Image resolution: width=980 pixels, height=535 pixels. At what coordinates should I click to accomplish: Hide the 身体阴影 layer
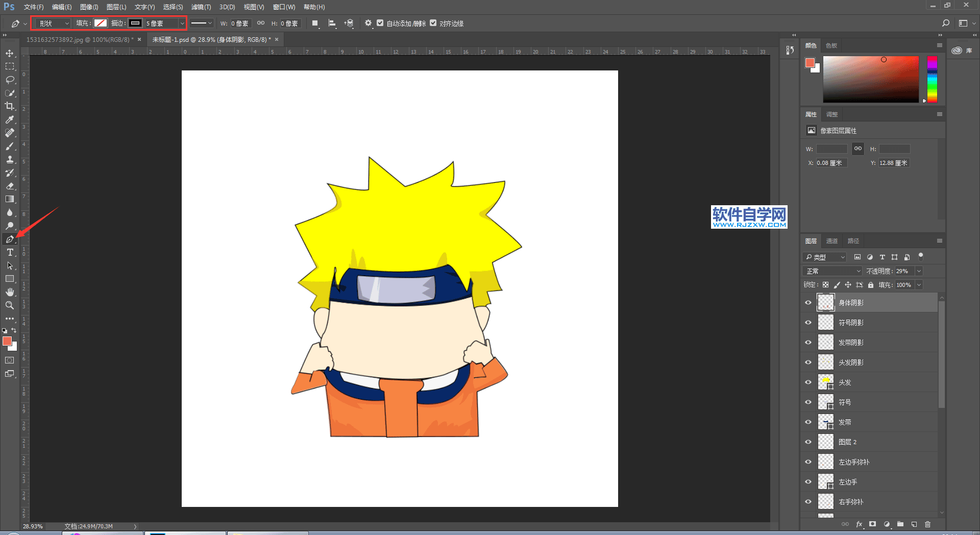(808, 303)
